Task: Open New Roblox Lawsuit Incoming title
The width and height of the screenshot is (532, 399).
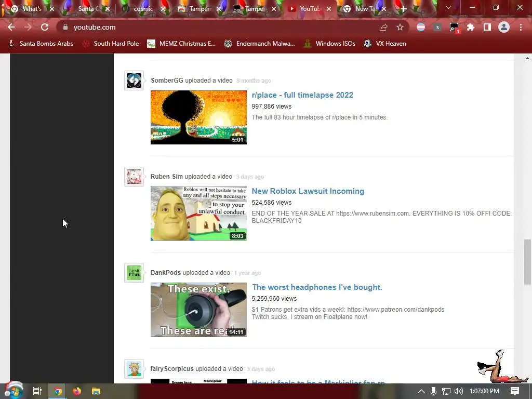Action: [308, 191]
